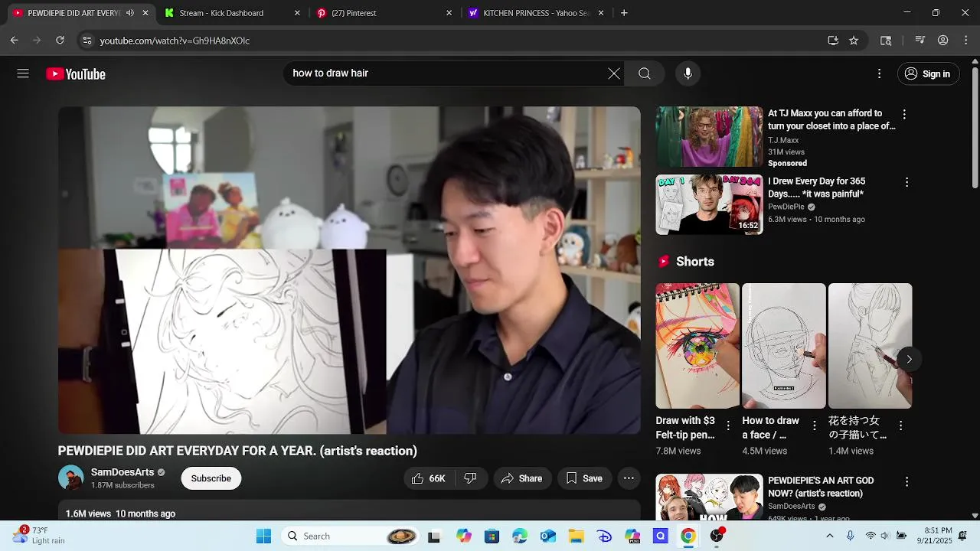The image size is (980, 551).
Task: Open options for How to draw a face short
Action: click(x=815, y=425)
